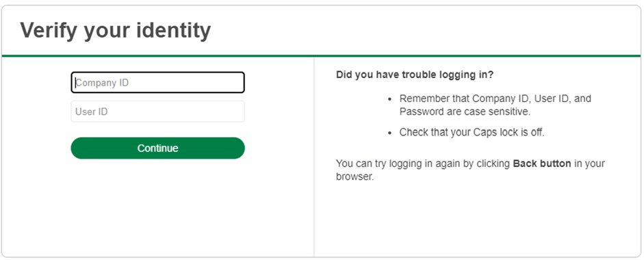Image resolution: width=644 pixels, height=260 pixels.
Task: Click the 'Remember that Company ID' tip line
Action: [495, 99]
